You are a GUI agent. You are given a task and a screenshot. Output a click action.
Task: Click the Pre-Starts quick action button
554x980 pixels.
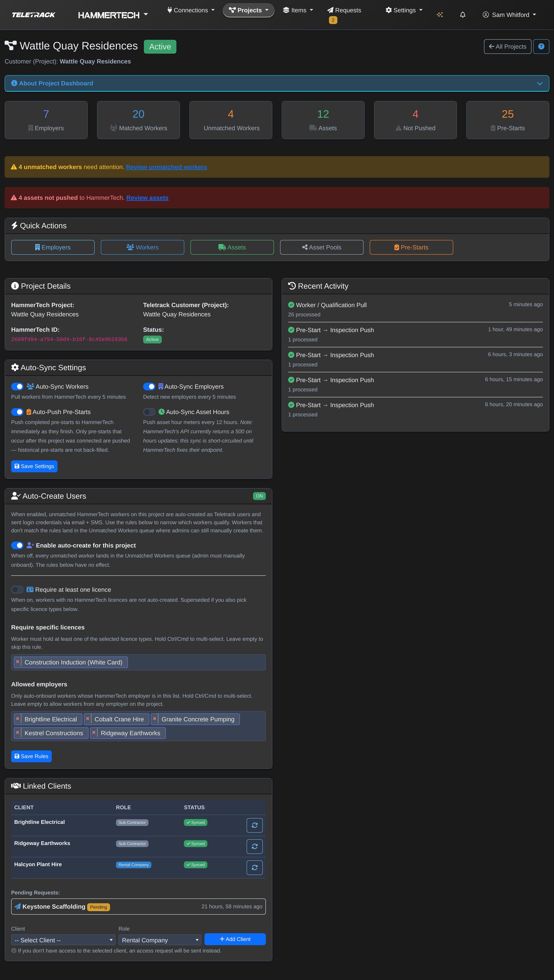coord(411,247)
